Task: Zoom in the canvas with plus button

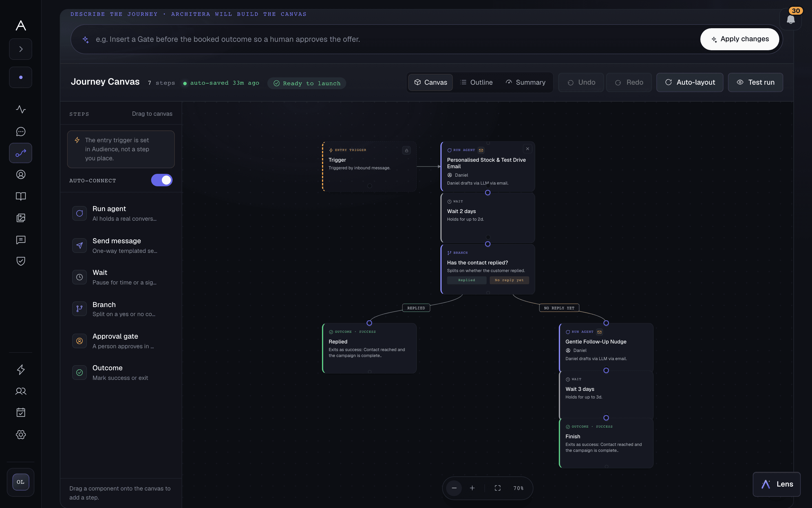Action: click(x=472, y=488)
